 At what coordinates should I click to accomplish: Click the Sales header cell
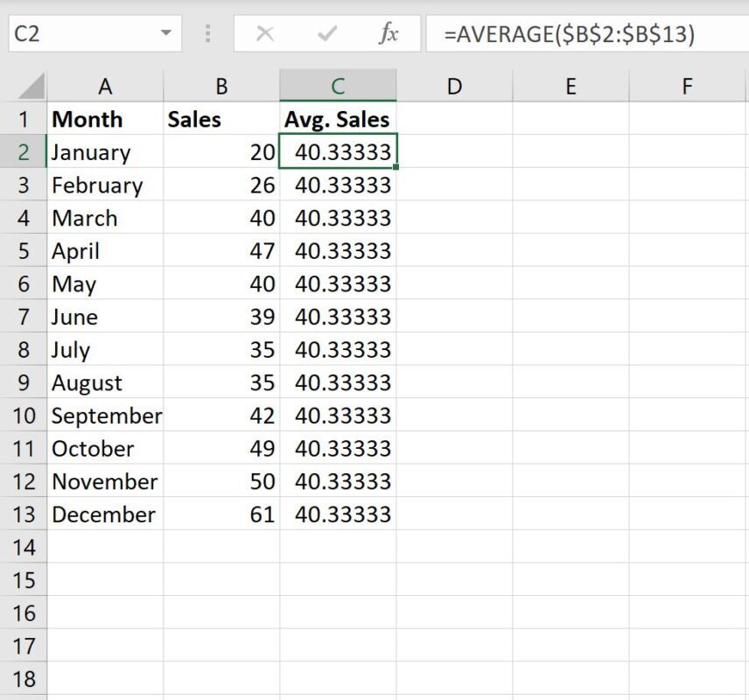tap(221, 119)
